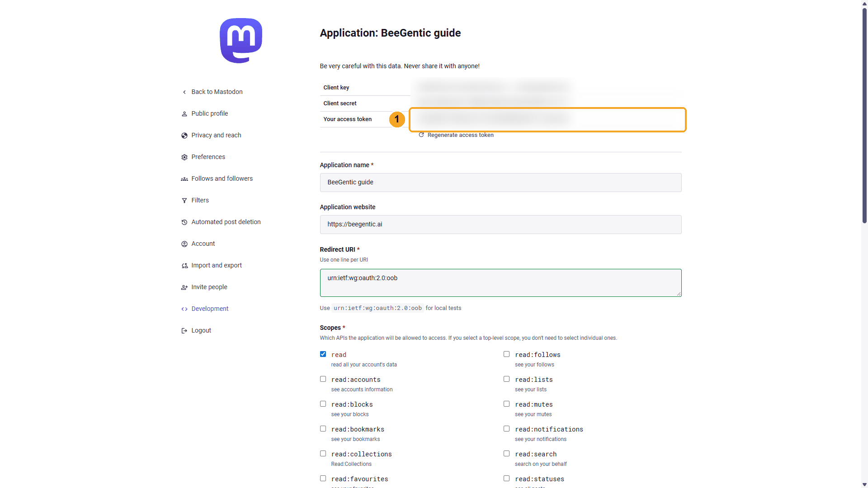Enable the read:follows scope
Image resolution: width=868 pixels, height=488 pixels.
pyautogui.click(x=506, y=354)
